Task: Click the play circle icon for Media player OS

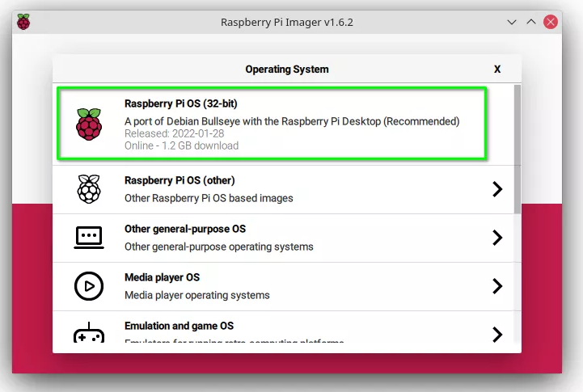Action: click(89, 286)
